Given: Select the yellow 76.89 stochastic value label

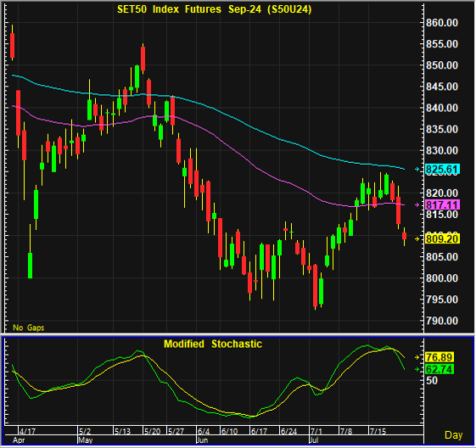Looking at the screenshot, I should 440,357.
